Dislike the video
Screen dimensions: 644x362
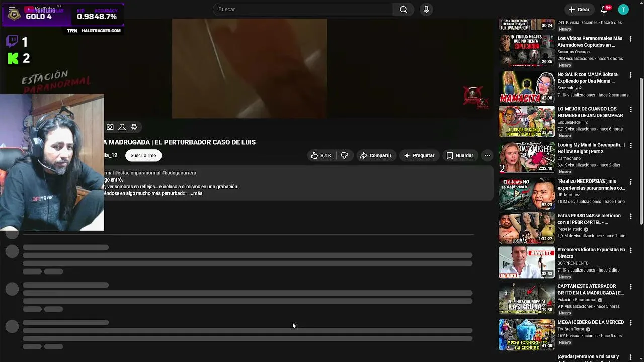tap(344, 156)
